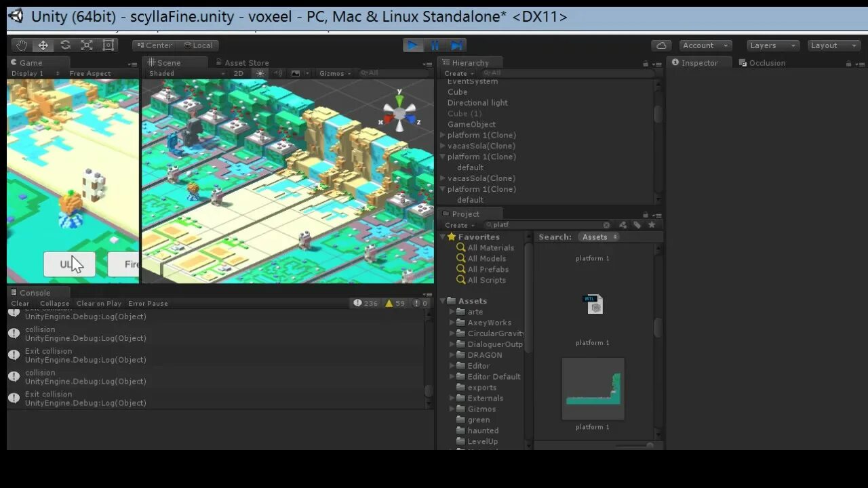Open the cloud services icon
The height and width of the screenshot is (488, 868).
pos(661,45)
